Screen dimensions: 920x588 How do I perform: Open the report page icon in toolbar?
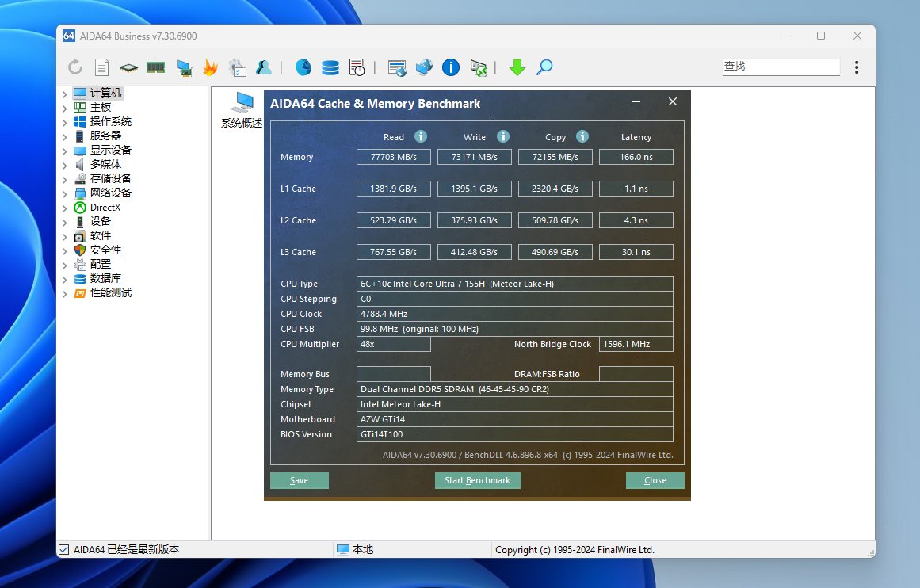101,67
